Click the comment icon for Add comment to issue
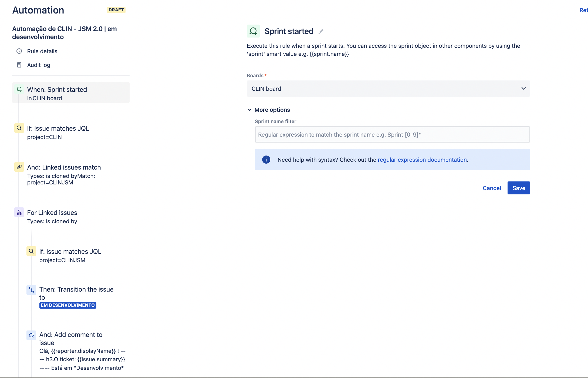Screen dimensions: 588x378 pyautogui.click(x=31, y=335)
